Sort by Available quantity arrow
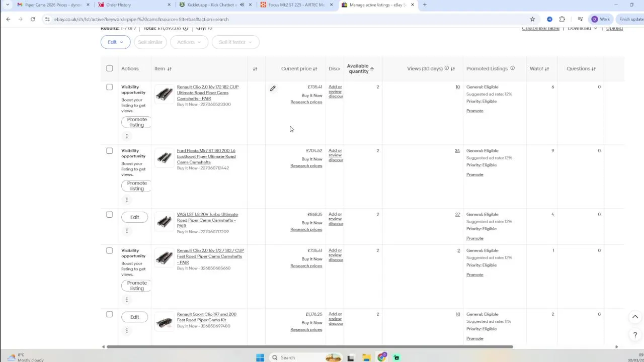 point(372,68)
